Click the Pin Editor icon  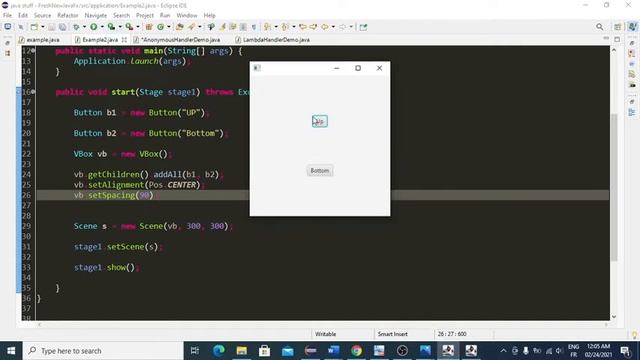click(363, 27)
